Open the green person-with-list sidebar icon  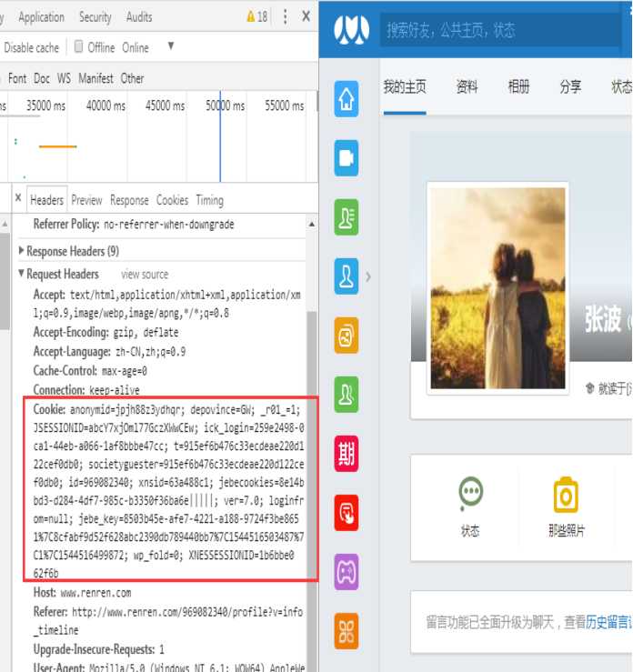pos(347,217)
